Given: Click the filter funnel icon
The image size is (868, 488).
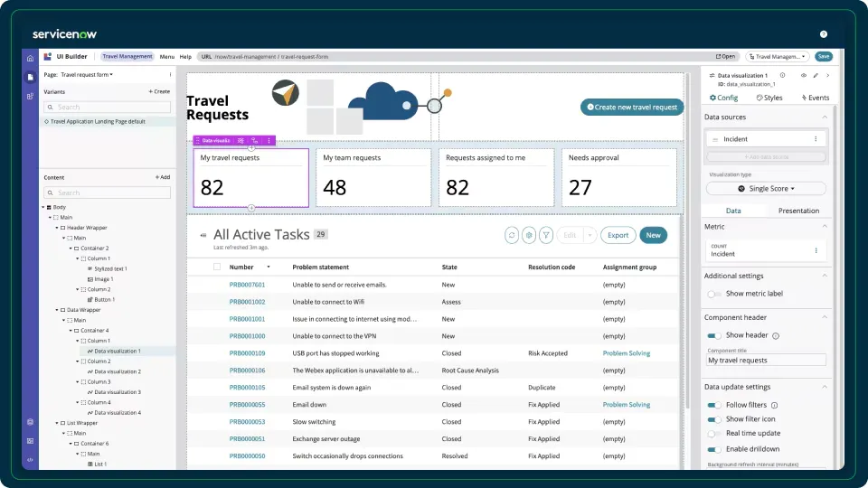Looking at the screenshot, I should coord(546,235).
